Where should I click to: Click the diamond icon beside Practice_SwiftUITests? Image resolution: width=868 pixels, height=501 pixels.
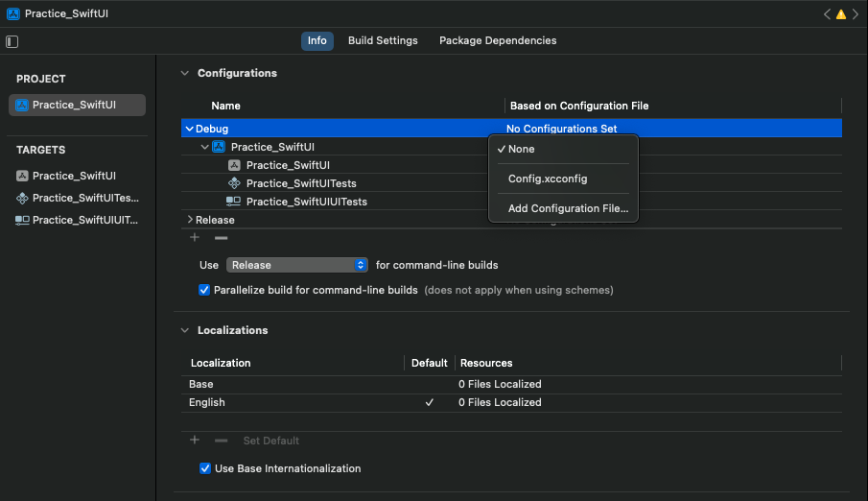234,183
